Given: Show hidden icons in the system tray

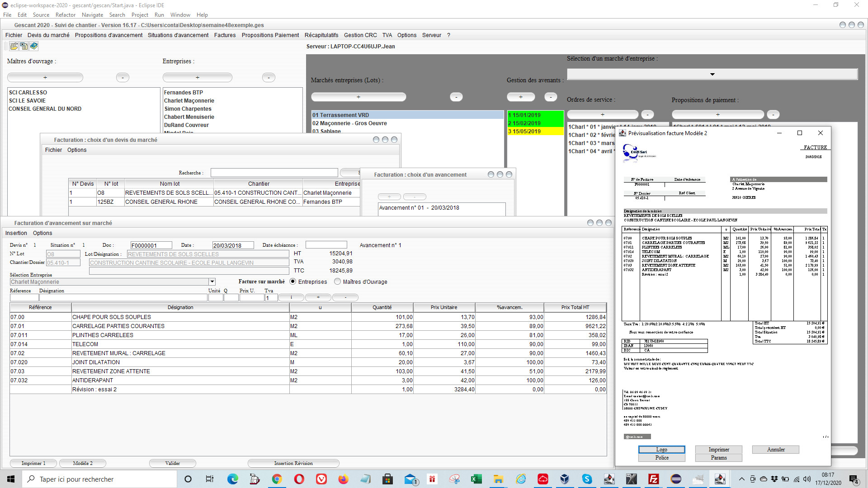Looking at the screenshot, I should (741, 479).
